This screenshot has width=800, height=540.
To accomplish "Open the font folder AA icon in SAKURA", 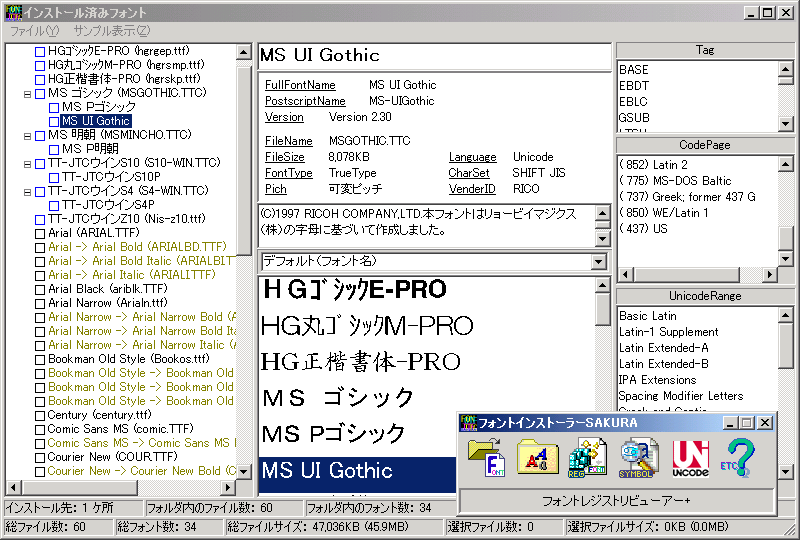I will (x=537, y=457).
